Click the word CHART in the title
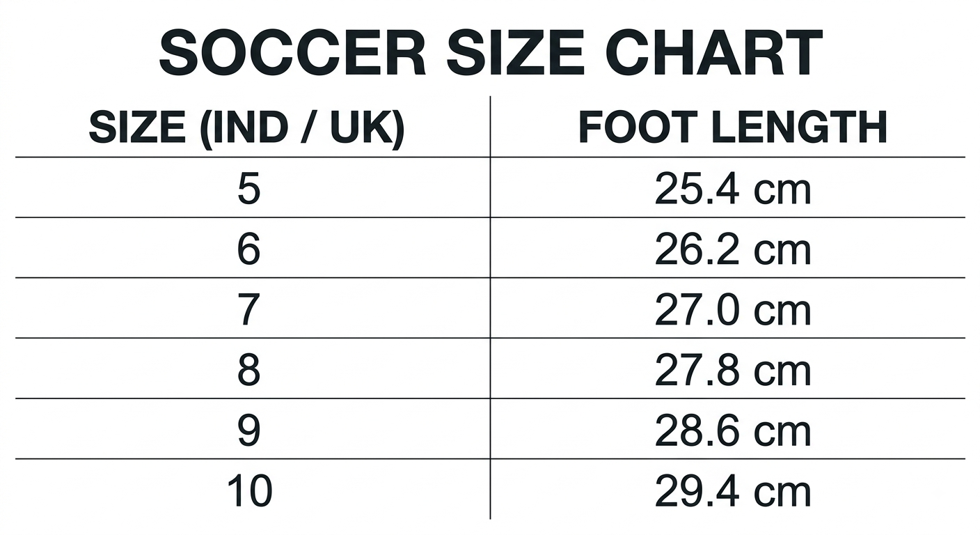The height and width of the screenshot is (535, 980). (714, 54)
